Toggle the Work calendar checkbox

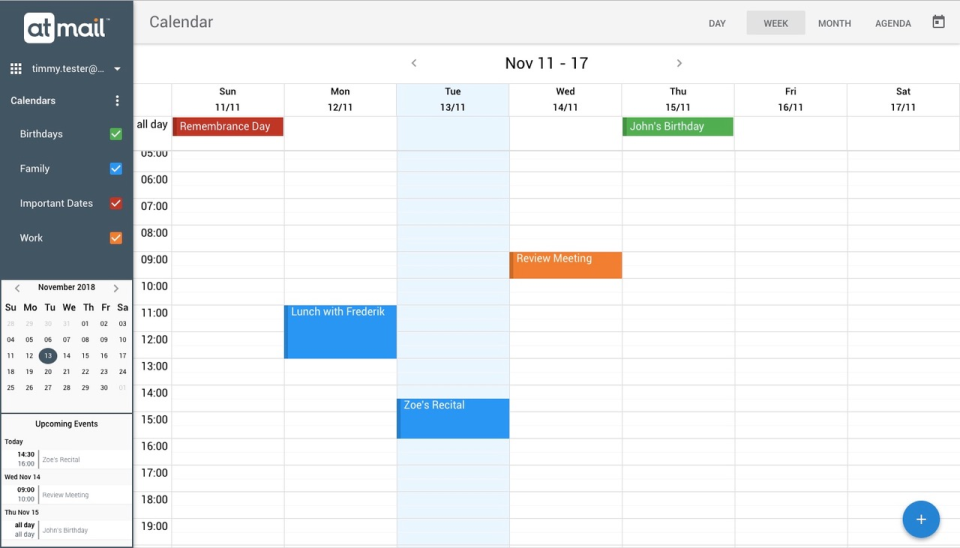tap(116, 238)
